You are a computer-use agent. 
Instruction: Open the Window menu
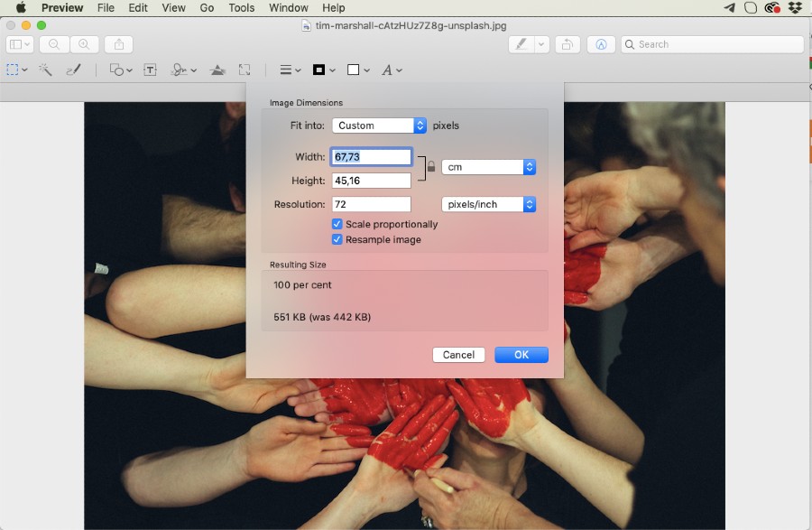point(289,8)
